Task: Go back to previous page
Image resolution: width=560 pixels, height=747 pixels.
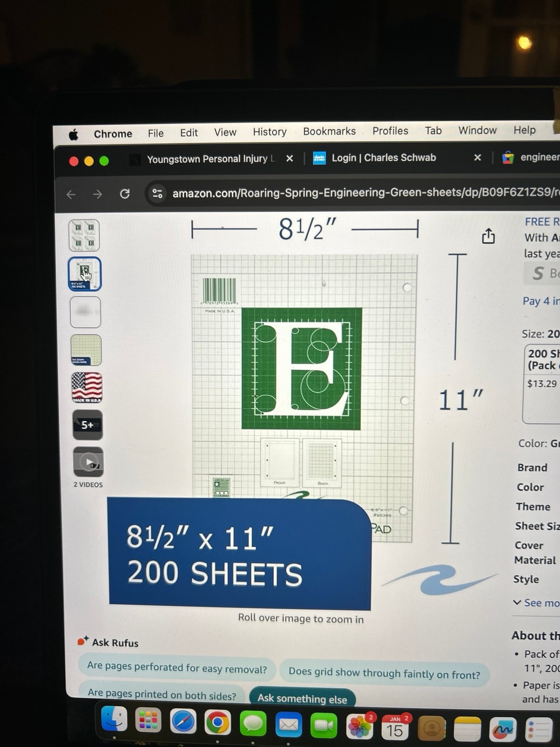Action: [x=71, y=195]
